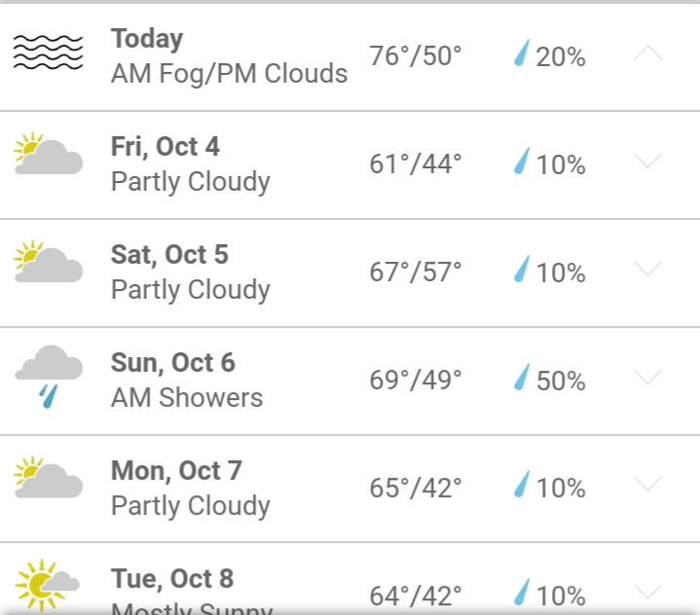Screen dimensions: 700x615
Task: Open the Sun, Oct 6 AM Showers entry
Action: tap(350, 380)
